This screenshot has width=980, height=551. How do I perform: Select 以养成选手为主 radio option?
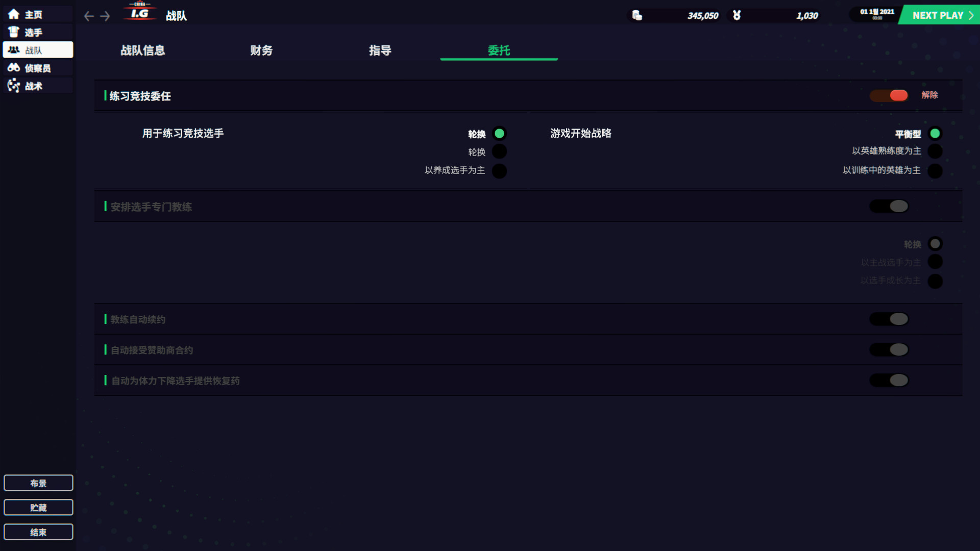tap(499, 171)
